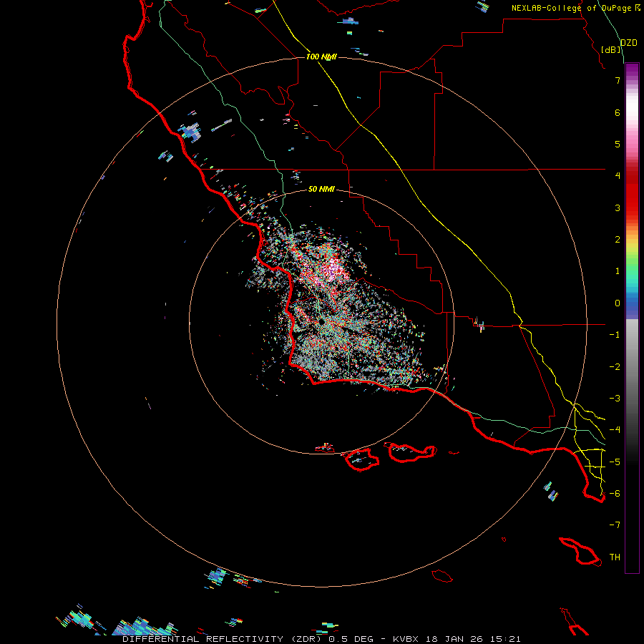644x644 pixels.
Task: Click the "0" tick label on color scale
Action: pos(618,303)
